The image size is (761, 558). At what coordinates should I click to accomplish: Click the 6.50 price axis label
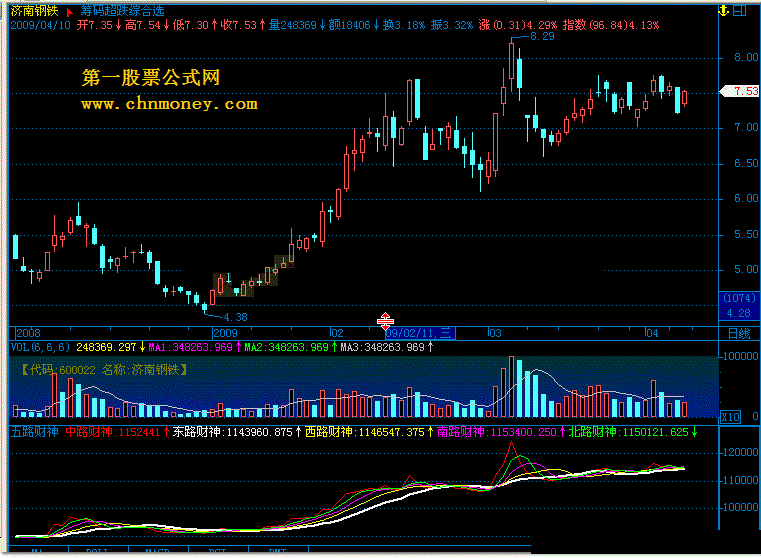[746, 164]
